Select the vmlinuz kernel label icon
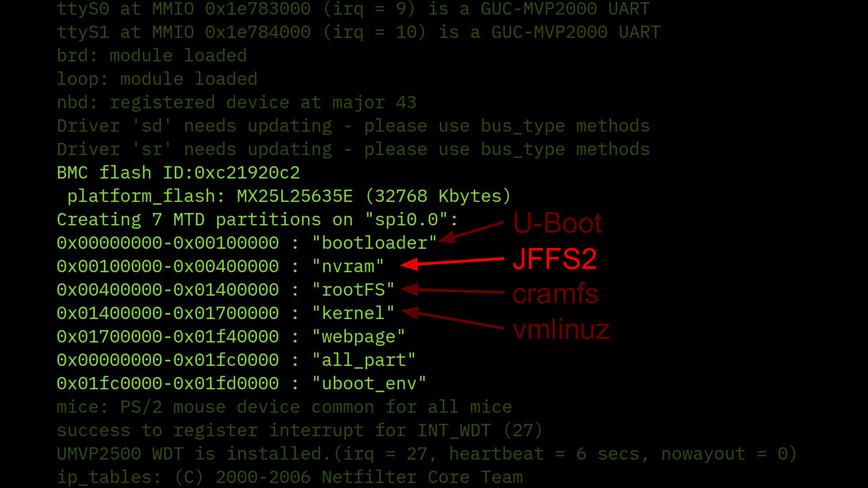 [561, 329]
